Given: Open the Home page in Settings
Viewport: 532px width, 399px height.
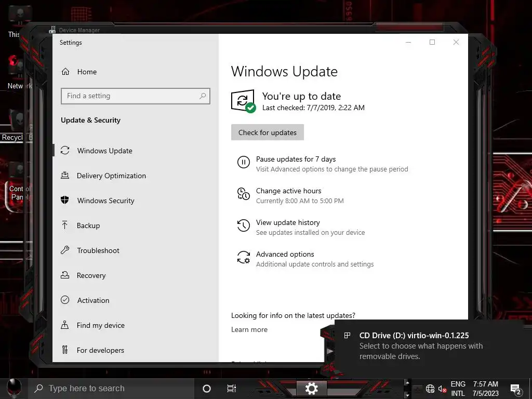Looking at the screenshot, I should coord(87,72).
